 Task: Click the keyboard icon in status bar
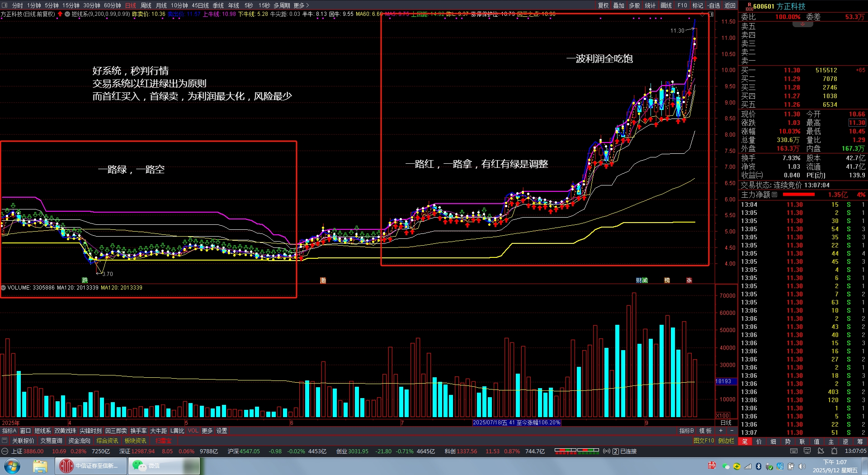tap(794, 451)
